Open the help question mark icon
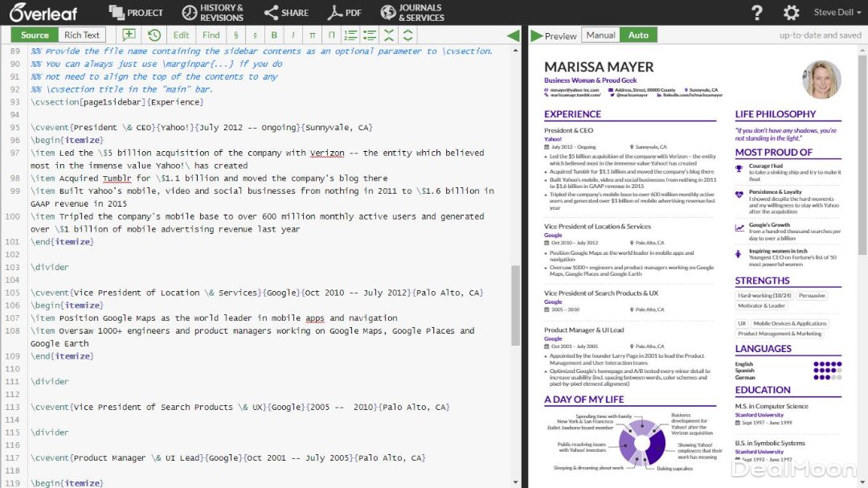The height and width of the screenshot is (488, 868). coord(756,13)
